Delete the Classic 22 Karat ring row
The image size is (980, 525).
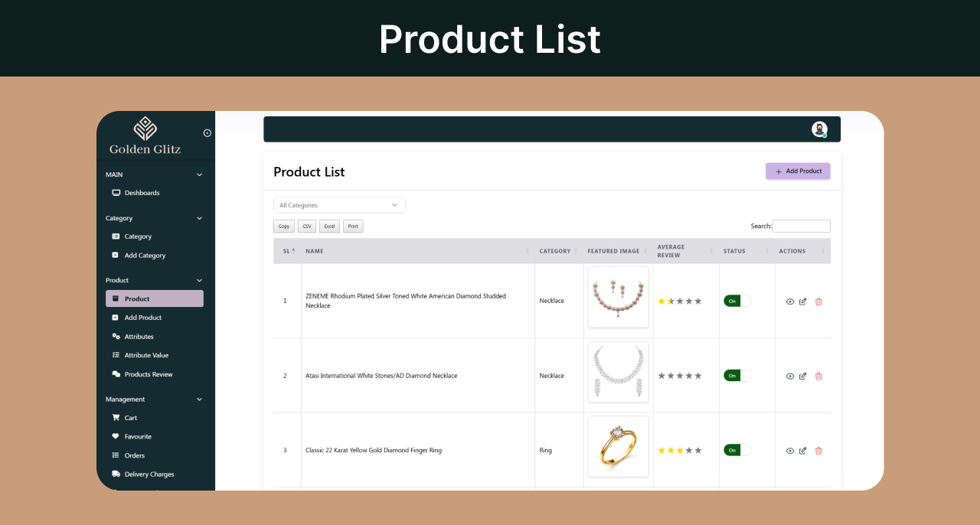(x=818, y=451)
